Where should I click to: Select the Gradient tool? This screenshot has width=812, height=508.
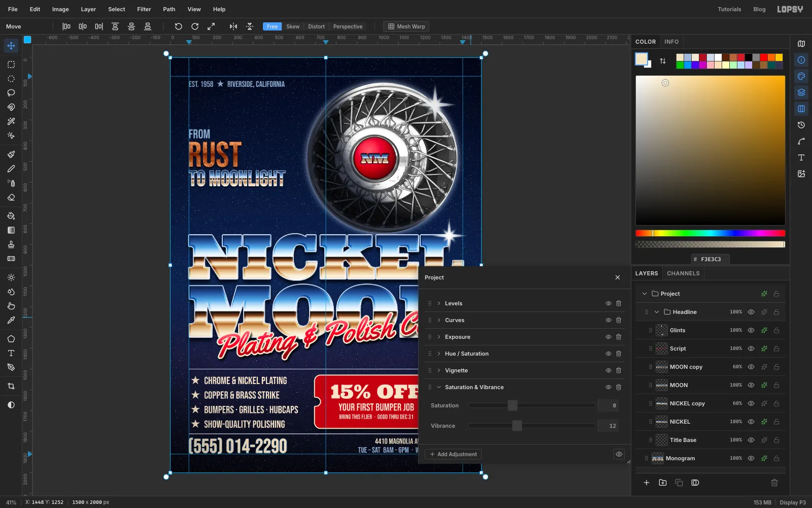click(x=11, y=230)
